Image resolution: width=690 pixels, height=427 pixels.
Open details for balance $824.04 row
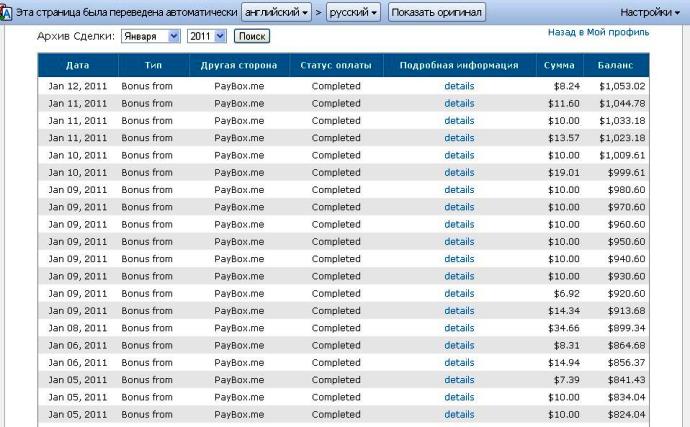pos(459,414)
